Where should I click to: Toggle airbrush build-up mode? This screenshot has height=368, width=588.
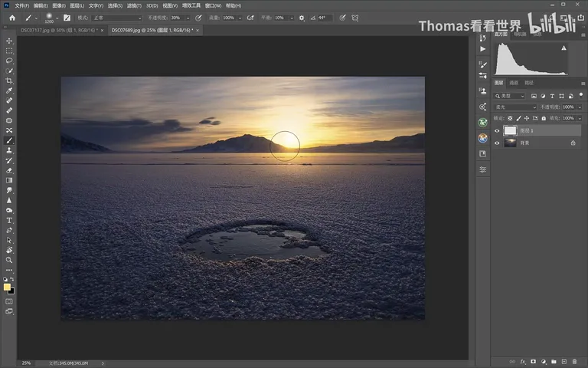pyautogui.click(x=250, y=18)
